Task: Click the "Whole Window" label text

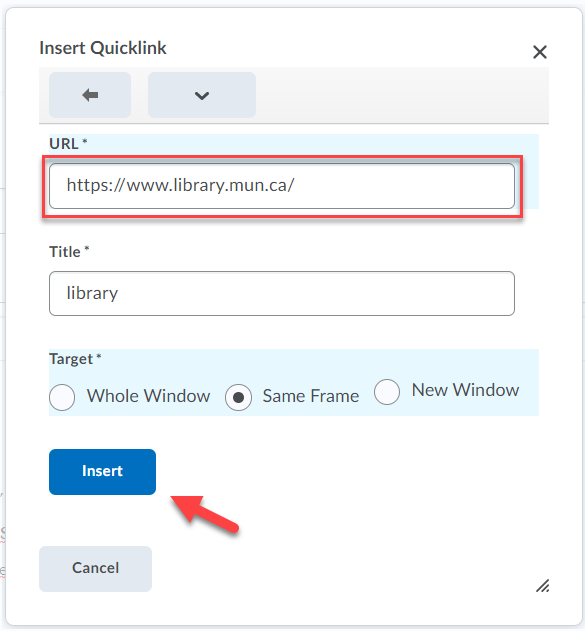Action: [x=148, y=396]
